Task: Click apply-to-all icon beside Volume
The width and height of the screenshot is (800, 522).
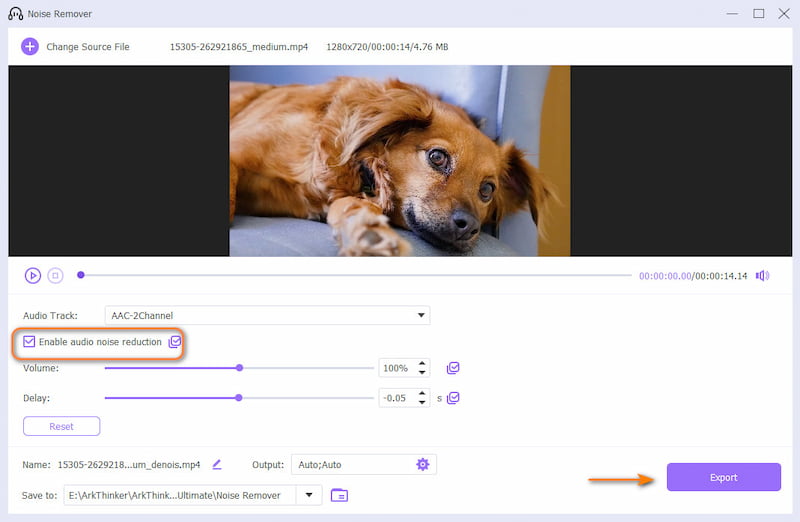Action: pos(453,368)
